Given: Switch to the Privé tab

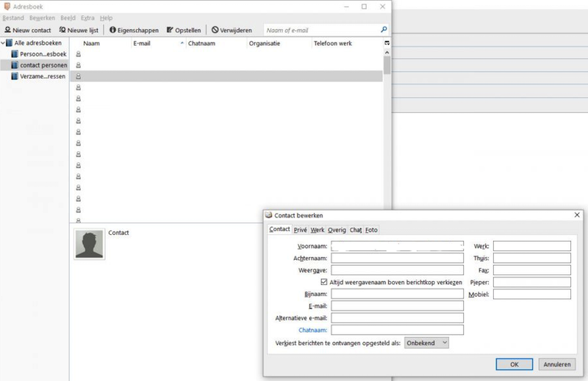Looking at the screenshot, I should click(x=301, y=230).
